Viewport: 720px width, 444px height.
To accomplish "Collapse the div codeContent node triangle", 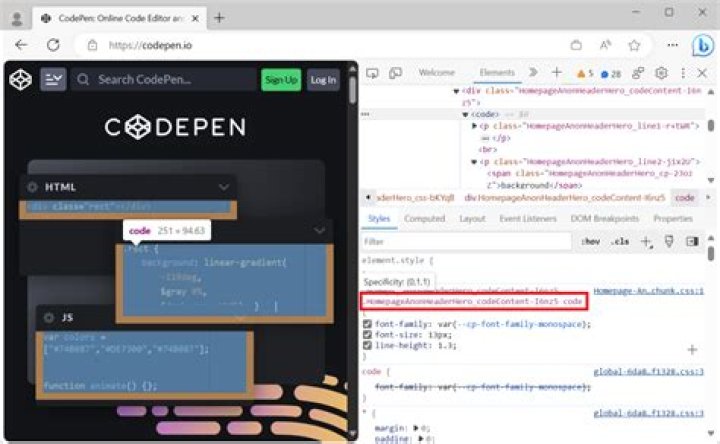I will click(x=456, y=91).
